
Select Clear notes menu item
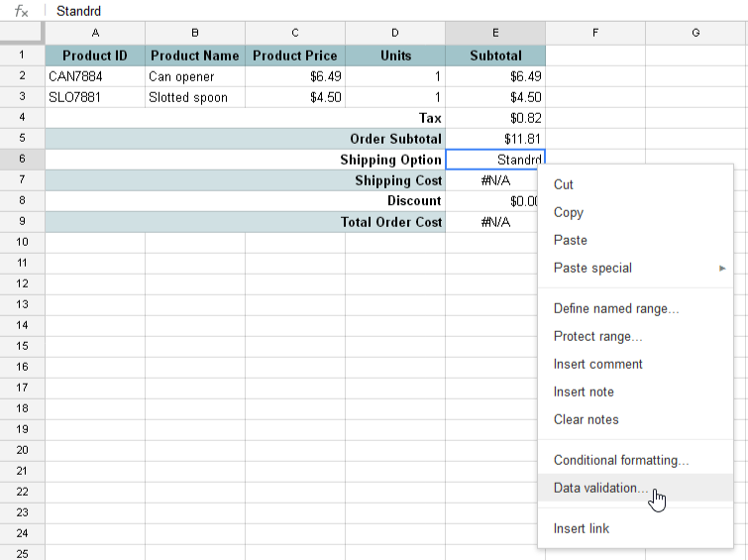point(587,419)
